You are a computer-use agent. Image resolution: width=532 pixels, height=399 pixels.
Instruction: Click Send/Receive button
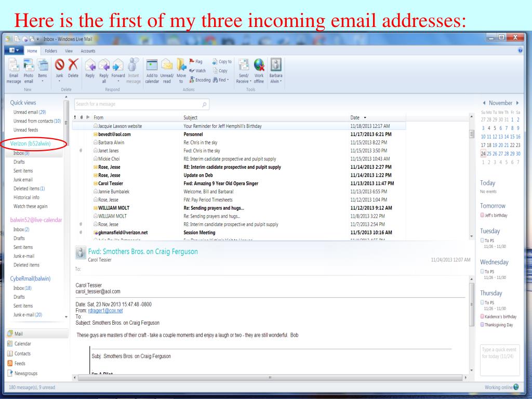click(x=244, y=71)
